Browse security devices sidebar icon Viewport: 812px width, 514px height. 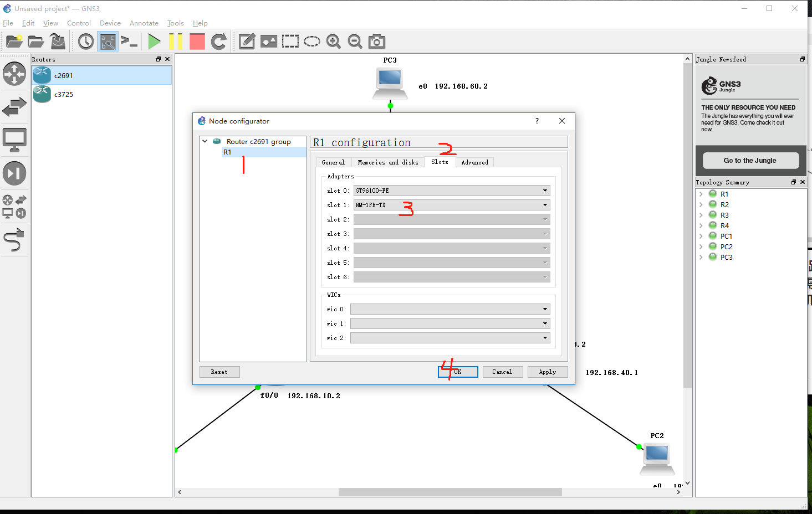pyautogui.click(x=14, y=173)
